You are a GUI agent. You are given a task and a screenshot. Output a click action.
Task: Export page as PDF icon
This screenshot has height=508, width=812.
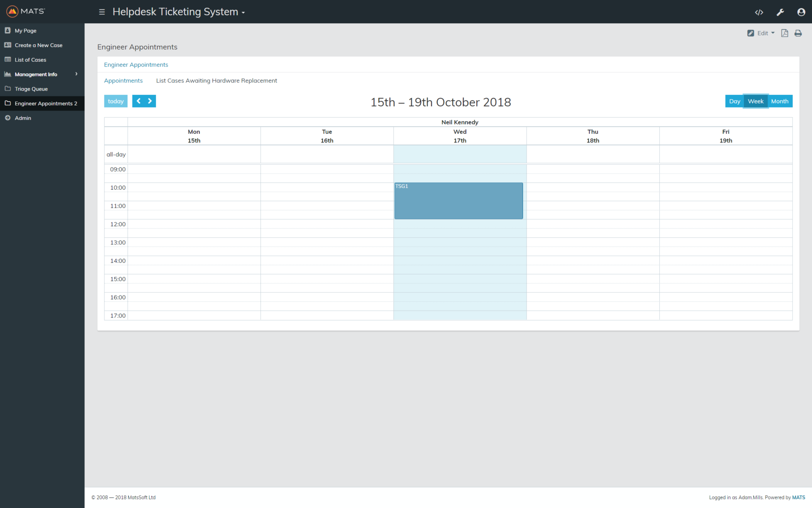click(784, 33)
